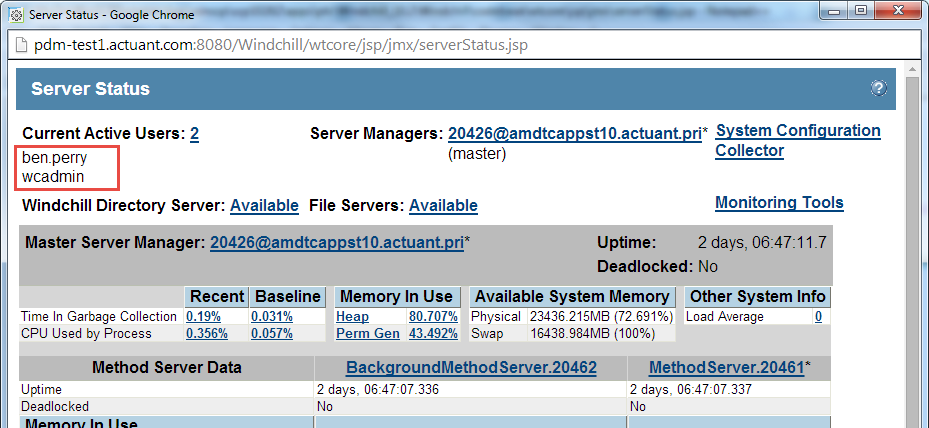Open System Configuration Collector link
The image size is (929, 428).
click(x=797, y=140)
